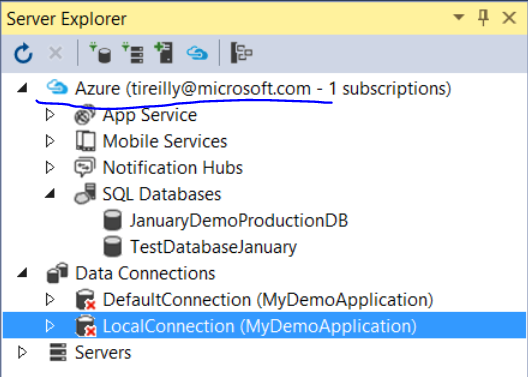Collapse the SQL Databases node
Screen dimensions: 528x377
point(50,194)
